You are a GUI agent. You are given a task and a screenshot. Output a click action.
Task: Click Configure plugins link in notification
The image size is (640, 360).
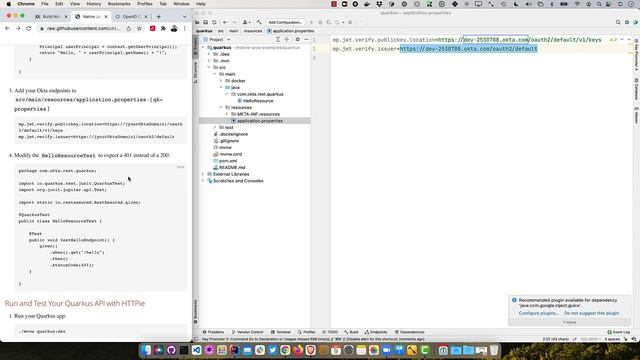click(538, 313)
